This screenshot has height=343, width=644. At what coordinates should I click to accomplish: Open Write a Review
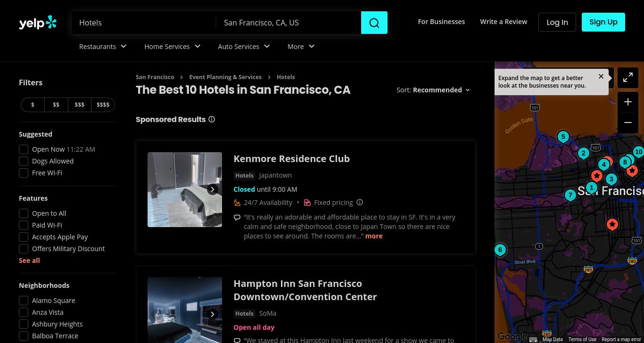pyautogui.click(x=504, y=22)
